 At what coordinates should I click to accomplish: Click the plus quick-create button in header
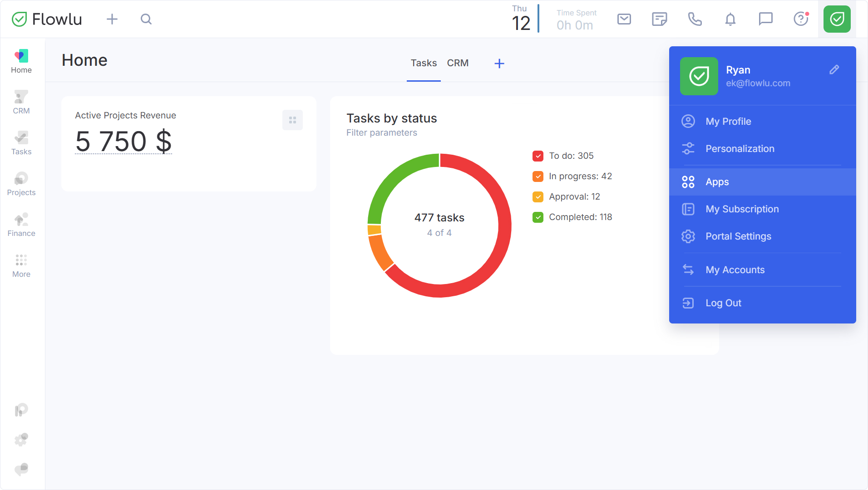(x=112, y=19)
